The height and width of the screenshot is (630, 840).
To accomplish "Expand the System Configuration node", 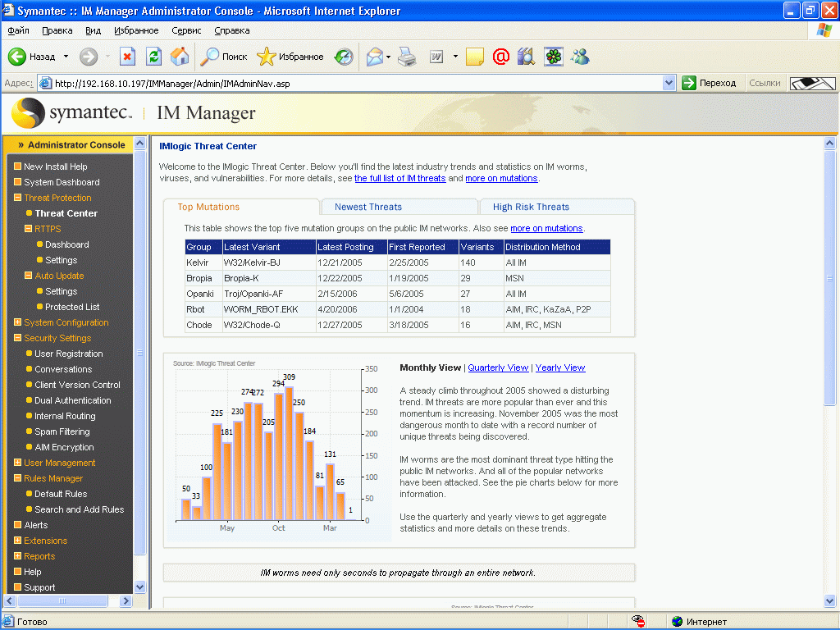I will pos(18,322).
